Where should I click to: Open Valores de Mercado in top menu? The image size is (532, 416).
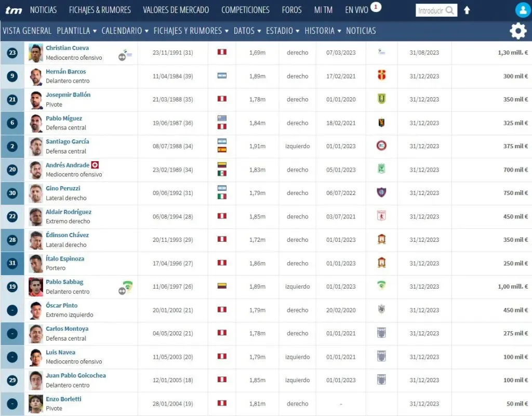pos(176,10)
